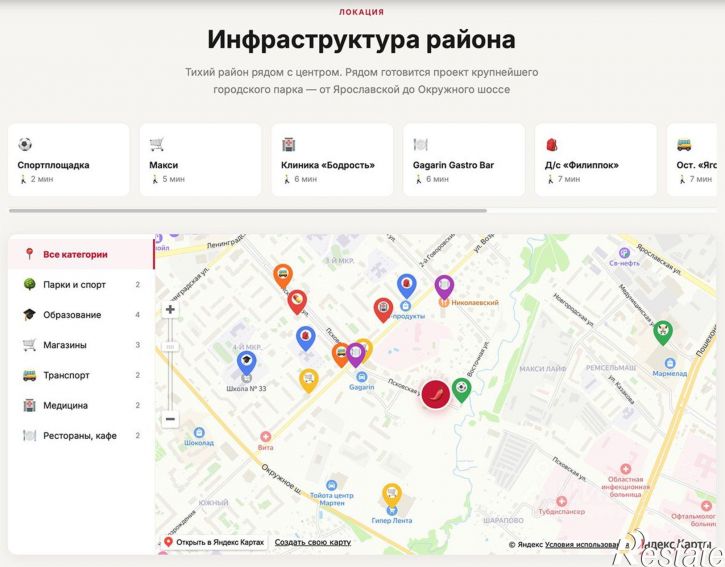The height and width of the screenshot is (567, 725).
Task: Open the Макси store card
Action: coord(200,160)
